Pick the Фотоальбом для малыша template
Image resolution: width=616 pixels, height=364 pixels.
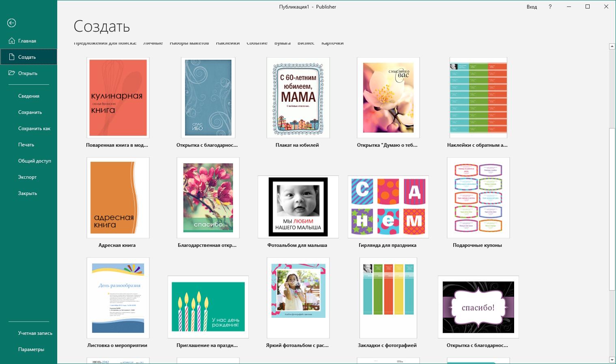[298, 207]
